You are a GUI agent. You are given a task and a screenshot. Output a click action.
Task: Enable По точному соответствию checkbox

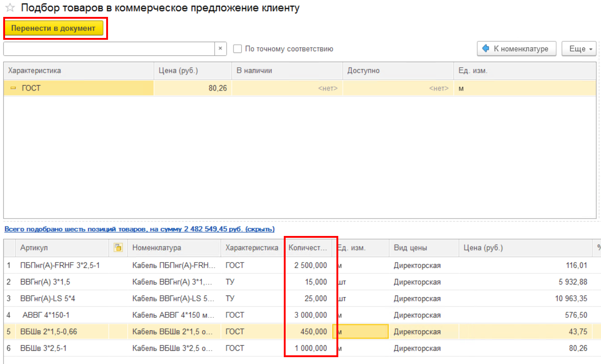pos(238,49)
